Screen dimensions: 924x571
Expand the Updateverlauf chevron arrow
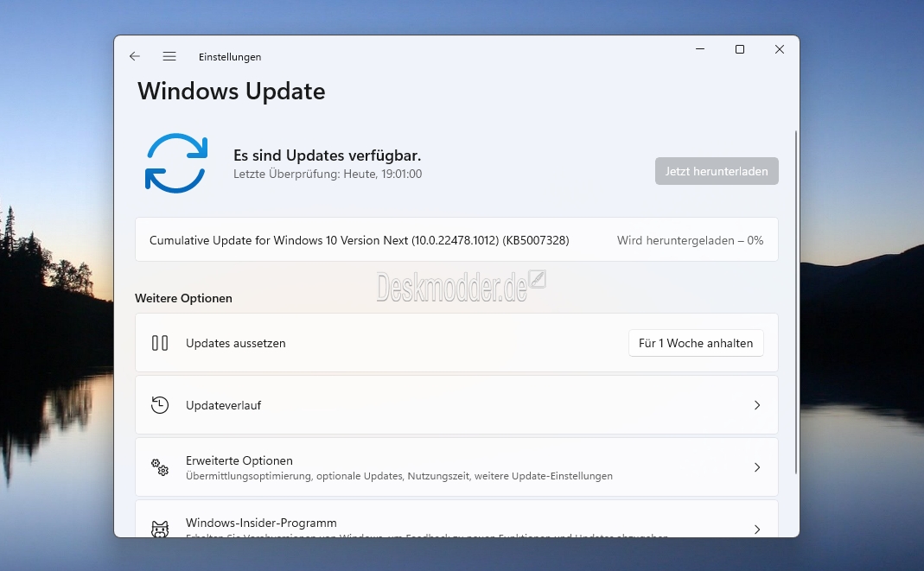(757, 405)
